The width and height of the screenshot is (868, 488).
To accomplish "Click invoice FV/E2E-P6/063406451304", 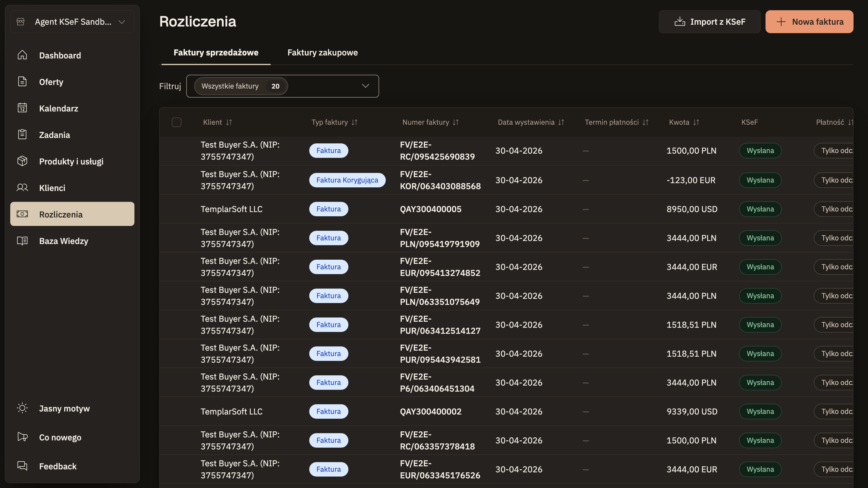I will [437, 383].
